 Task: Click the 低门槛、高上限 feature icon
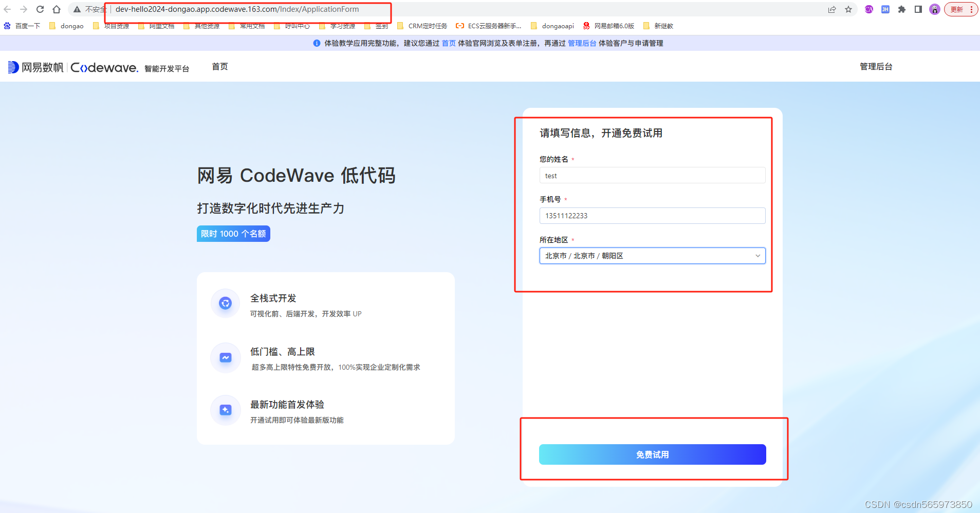[x=226, y=357]
